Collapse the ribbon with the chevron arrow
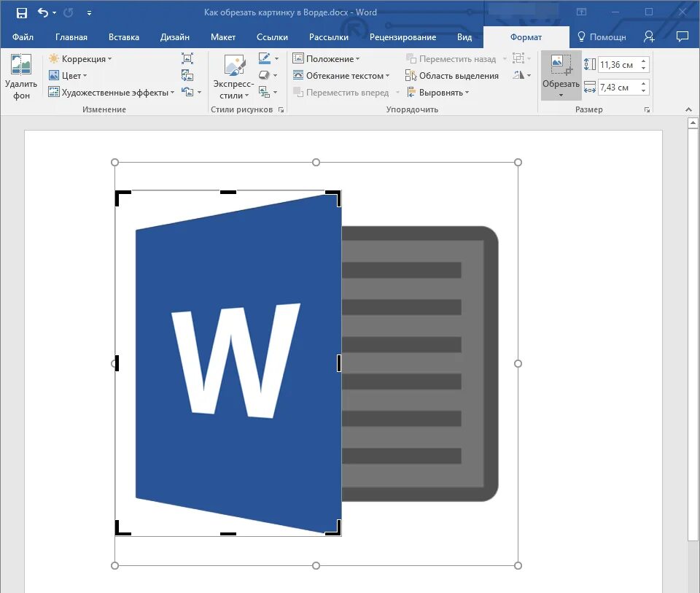This screenshot has height=593, width=700. (688, 109)
